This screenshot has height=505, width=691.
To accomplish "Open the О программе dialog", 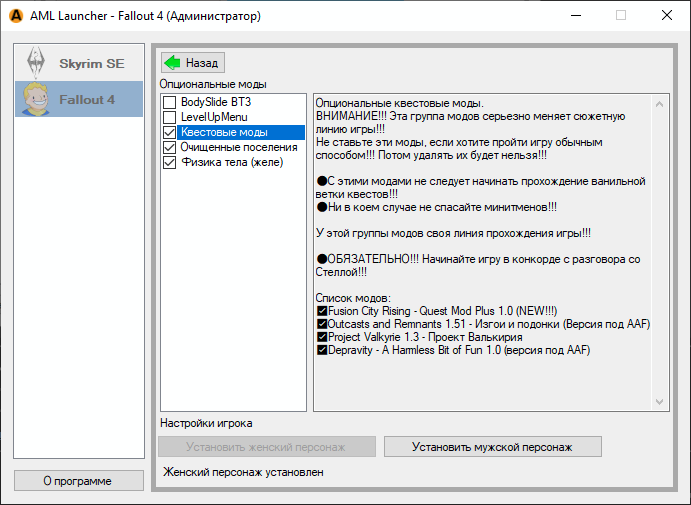I will 78,481.
